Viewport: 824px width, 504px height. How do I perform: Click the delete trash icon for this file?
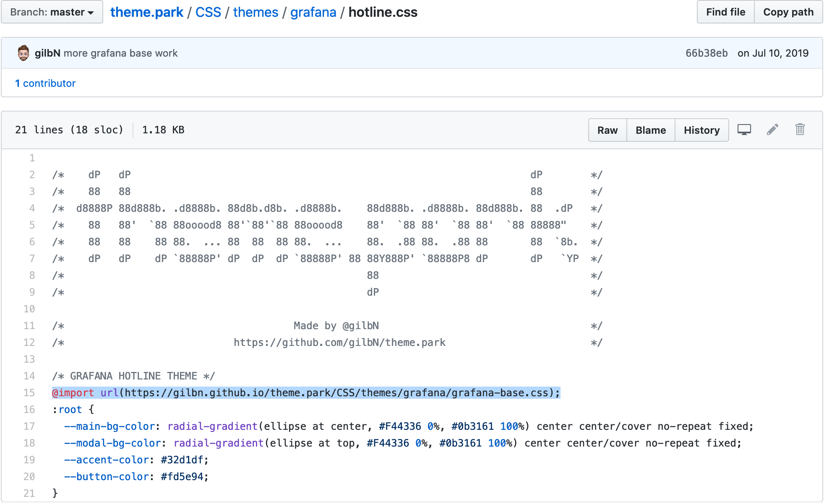tap(799, 130)
